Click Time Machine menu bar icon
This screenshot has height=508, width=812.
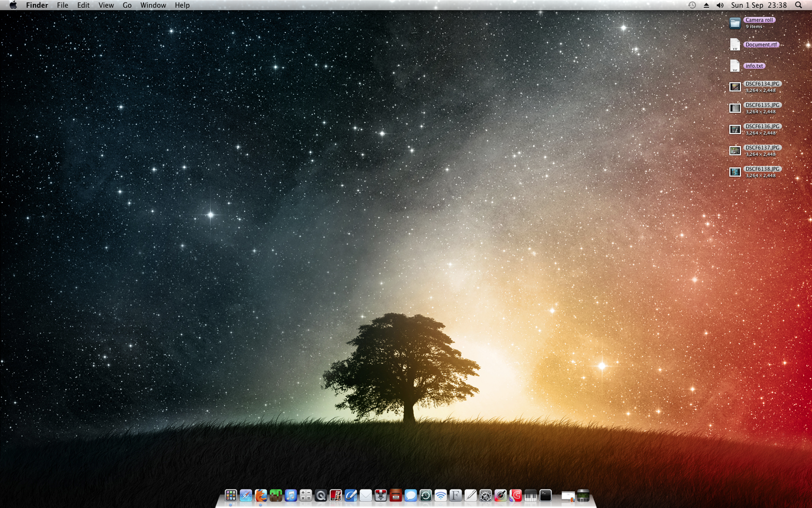click(692, 5)
